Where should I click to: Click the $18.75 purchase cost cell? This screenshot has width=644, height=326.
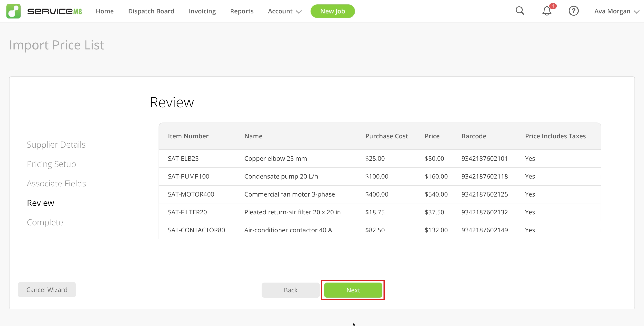375,212
